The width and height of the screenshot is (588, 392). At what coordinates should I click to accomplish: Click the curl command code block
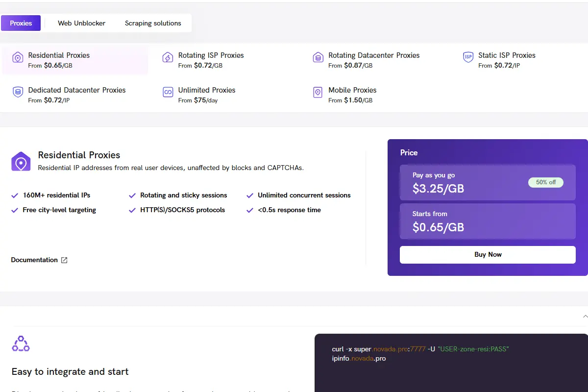451,363
